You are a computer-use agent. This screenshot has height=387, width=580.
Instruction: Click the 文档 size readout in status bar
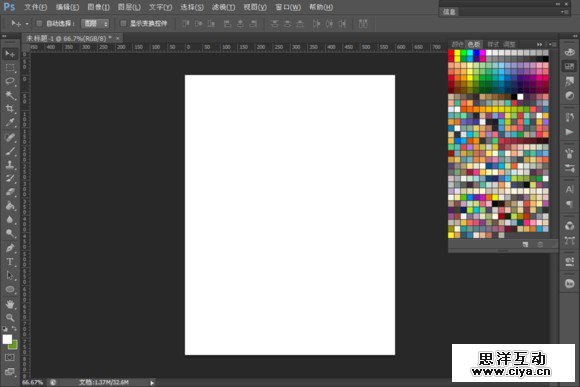[x=104, y=383]
